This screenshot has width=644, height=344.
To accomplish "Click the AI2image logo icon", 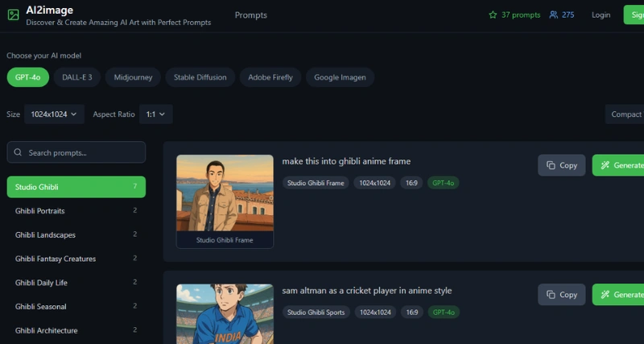I will click(x=13, y=15).
